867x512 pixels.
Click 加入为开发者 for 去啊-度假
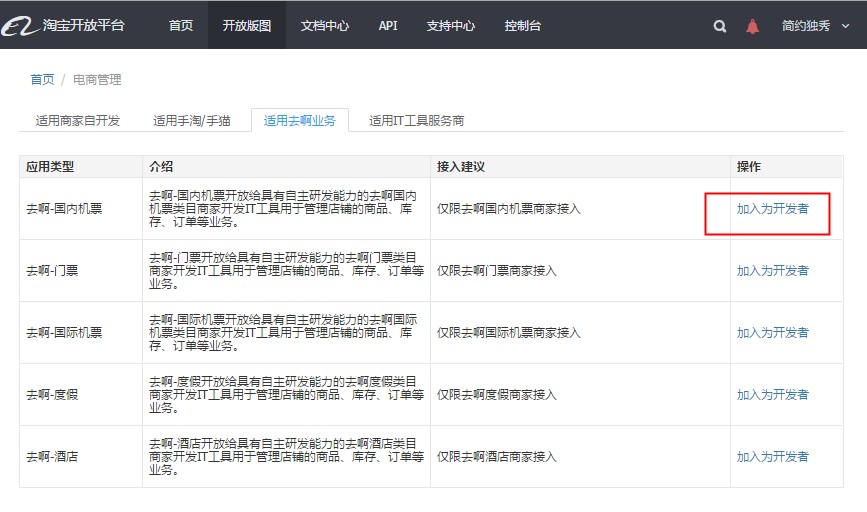click(772, 395)
